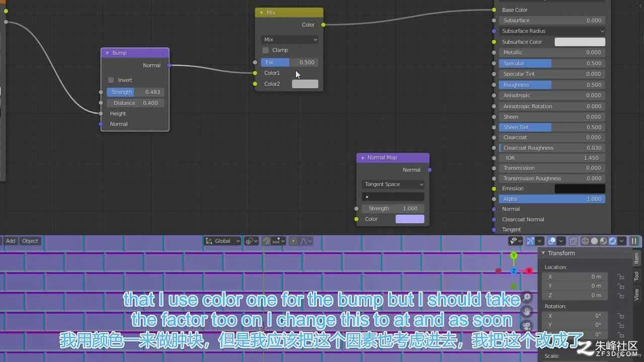Click the Bump Strength 0.483 slider
This screenshot has width=644, height=362.
click(x=135, y=92)
